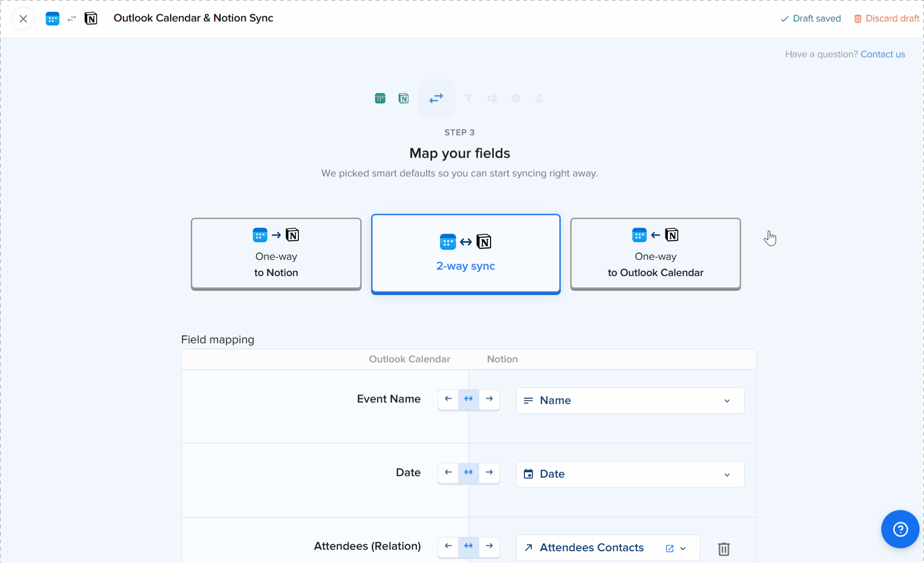
Task: Set Date to two-way sync
Action: [x=468, y=473]
